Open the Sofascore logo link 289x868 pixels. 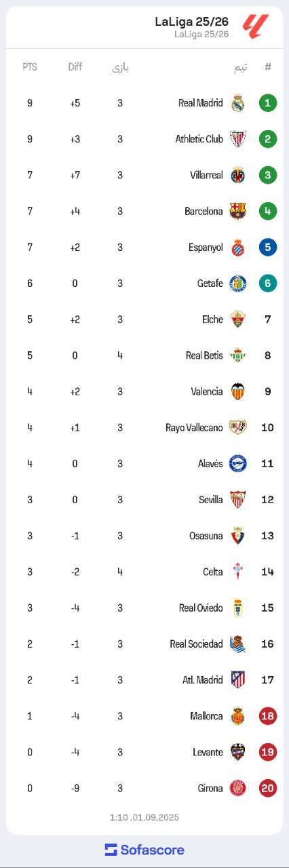[x=144, y=850]
